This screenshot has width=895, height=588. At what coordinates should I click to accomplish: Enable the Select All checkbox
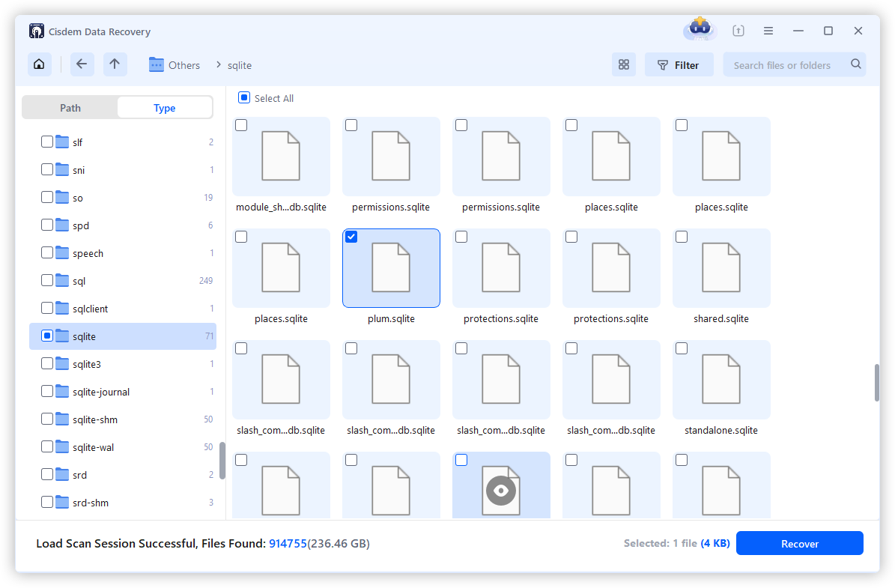point(243,97)
